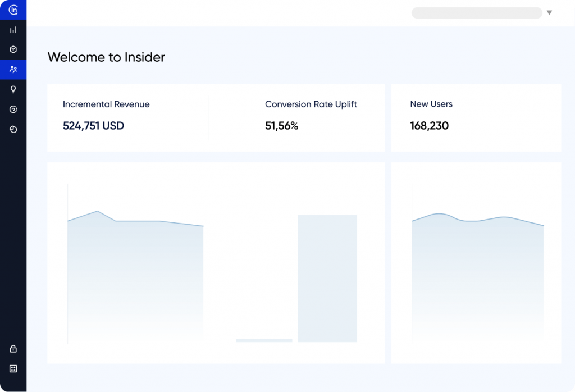Open the lightbulb recommendations icon

pyautogui.click(x=12, y=89)
